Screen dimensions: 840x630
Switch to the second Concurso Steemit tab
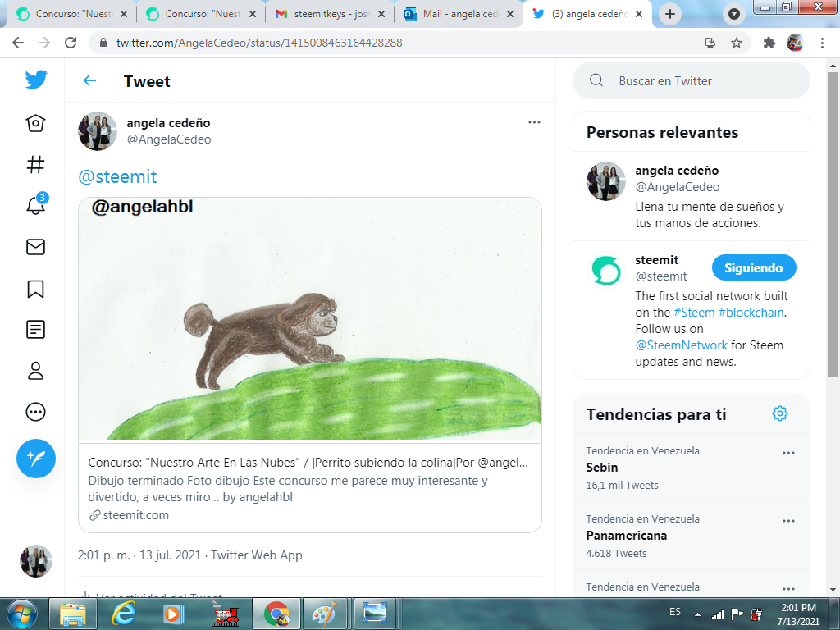tap(202, 14)
